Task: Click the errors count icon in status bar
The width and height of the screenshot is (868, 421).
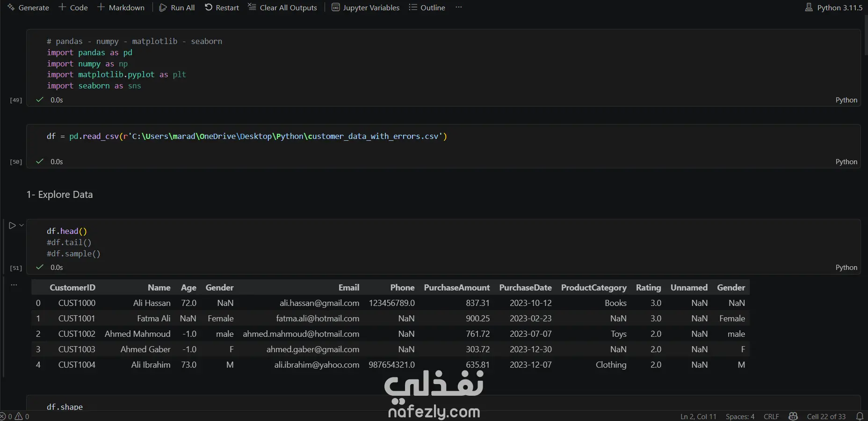Action: pos(3,416)
